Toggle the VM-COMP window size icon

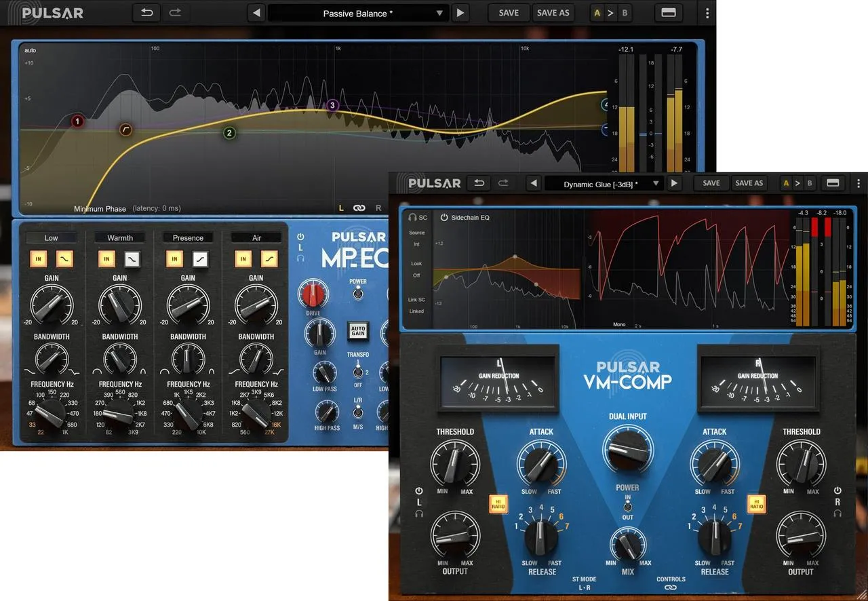point(833,183)
